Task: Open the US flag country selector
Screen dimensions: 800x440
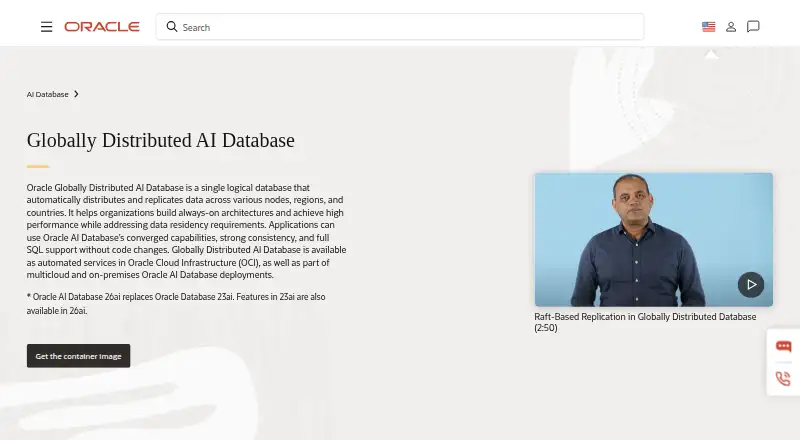Action: tap(708, 27)
